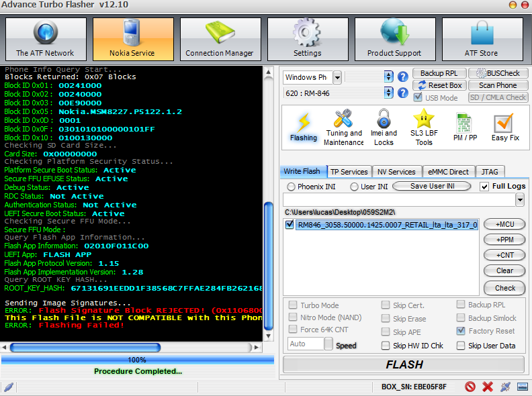This screenshot has height=396, width=532.
Task: Click the red stop icon in status bar
Action: 470,387
